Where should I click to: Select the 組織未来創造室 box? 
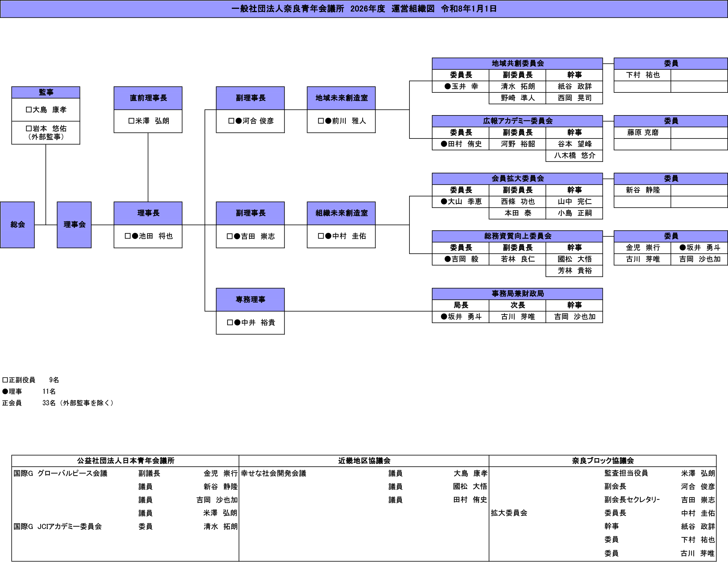[341, 213]
